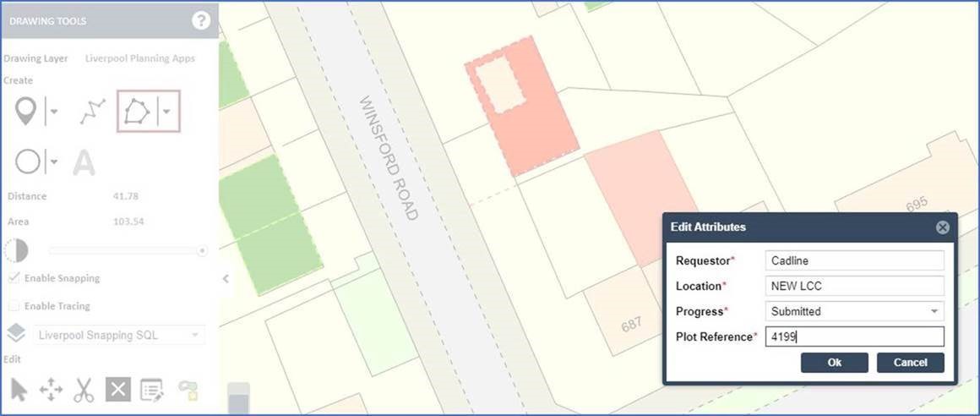Click the last icon in the Edit row
The image size is (980, 416).
[x=188, y=390]
